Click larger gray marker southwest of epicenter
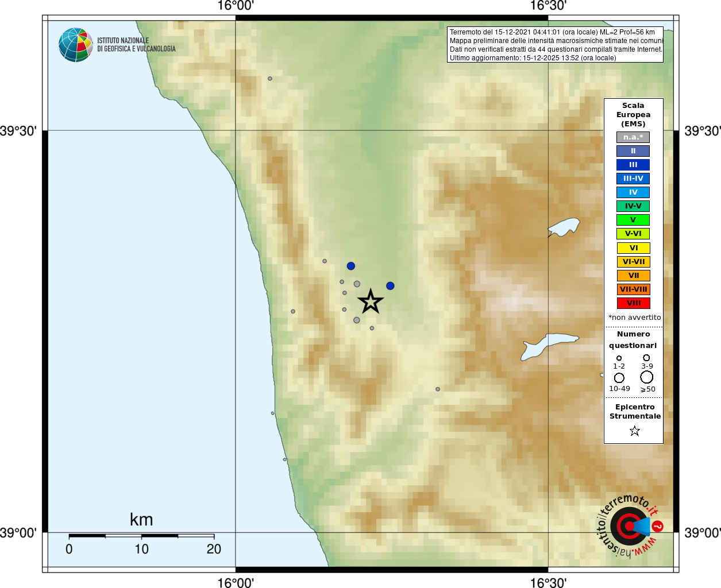Image resolution: width=721 pixels, height=588 pixels. pos(357,320)
